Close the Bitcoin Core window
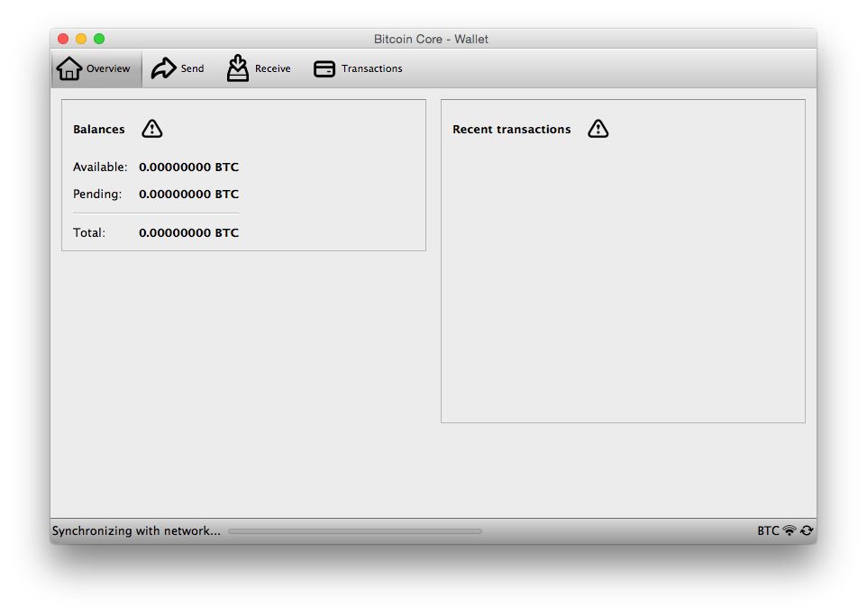867x616 pixels. (x=63, y=39)
